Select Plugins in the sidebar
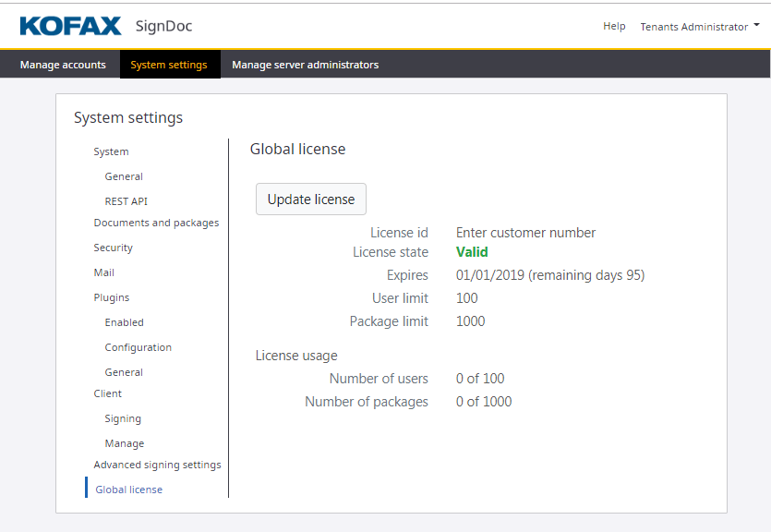771x532 pixels. coord(111,297)
